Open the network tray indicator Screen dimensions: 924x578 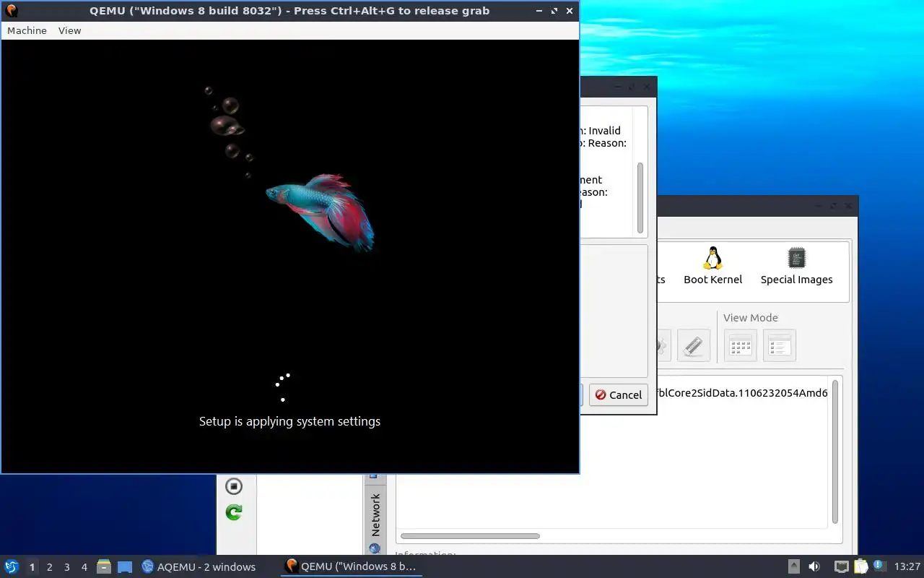pos(841,567)
